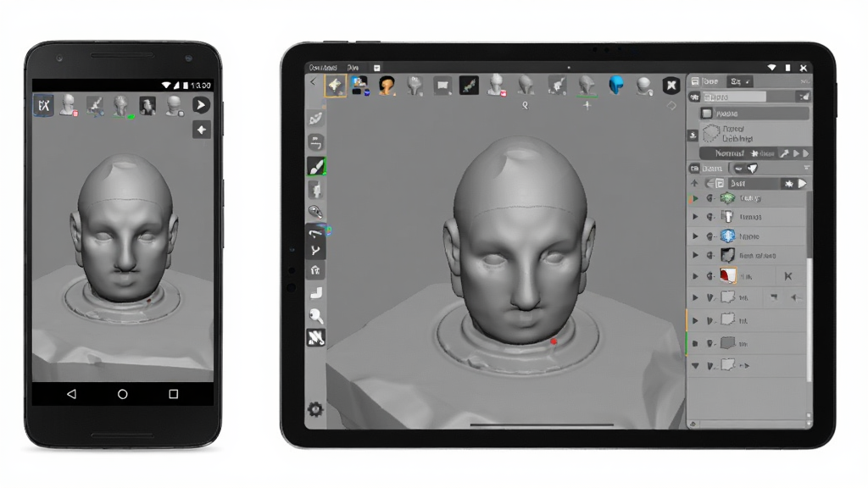Select the brush stroke icon on phone toolbar
Screen dimensions: 868x488
95,106
